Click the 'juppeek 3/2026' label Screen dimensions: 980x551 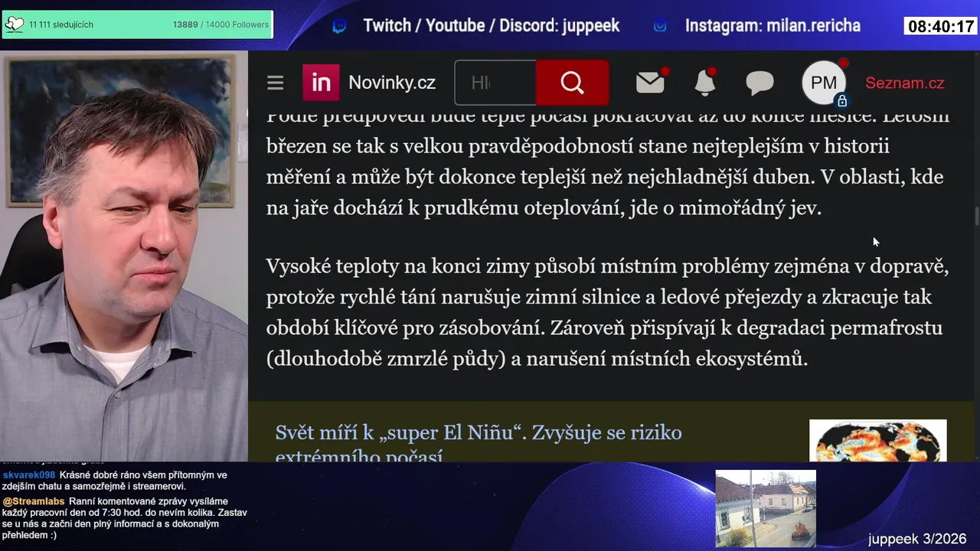[x=917, y=539]
